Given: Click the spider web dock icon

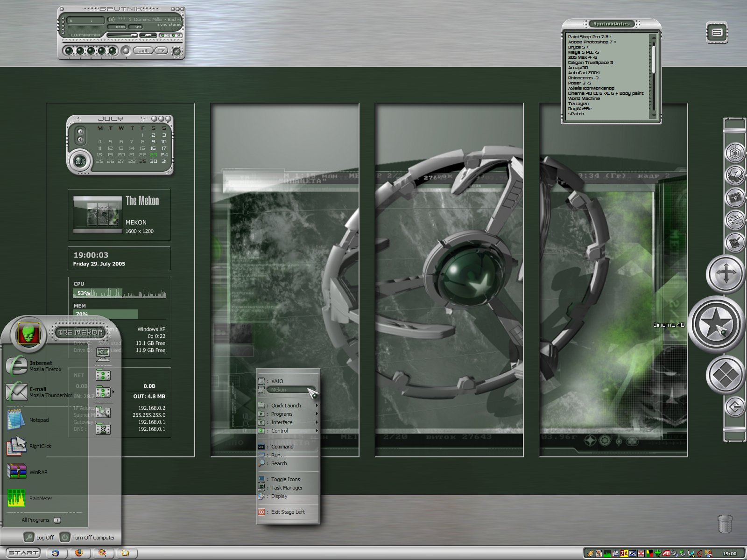Looking at the screenshot, I should (734, 154).
